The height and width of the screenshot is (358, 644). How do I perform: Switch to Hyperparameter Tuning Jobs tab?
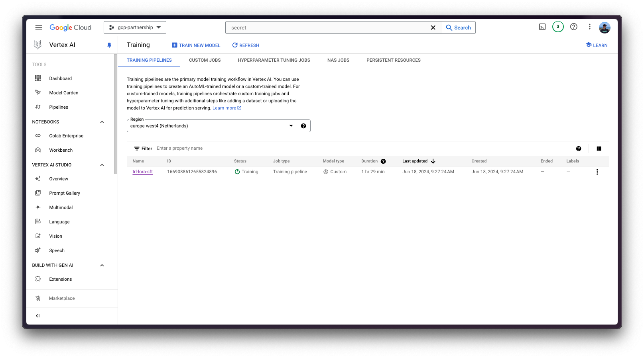(274, 60)
